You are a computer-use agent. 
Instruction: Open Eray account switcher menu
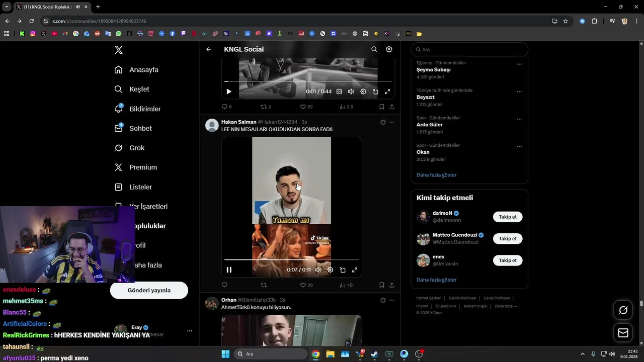pyautogui.click(x=189, y=331)
